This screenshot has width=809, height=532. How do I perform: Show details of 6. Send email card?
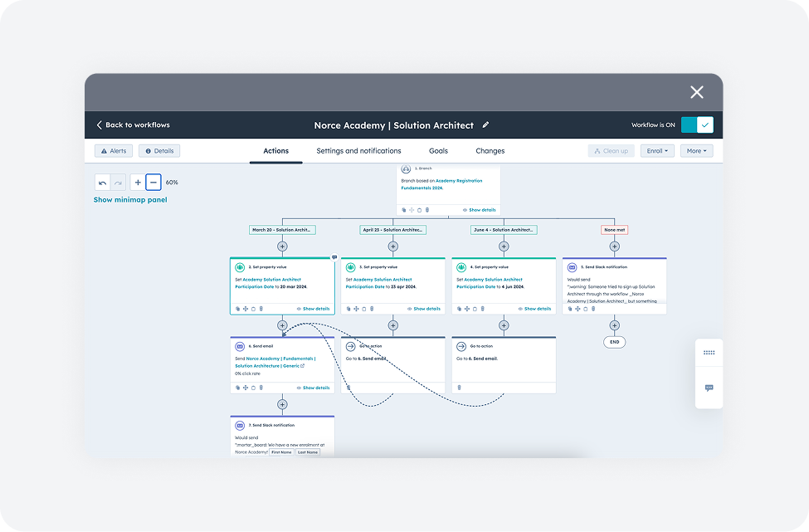pos(313,388)
